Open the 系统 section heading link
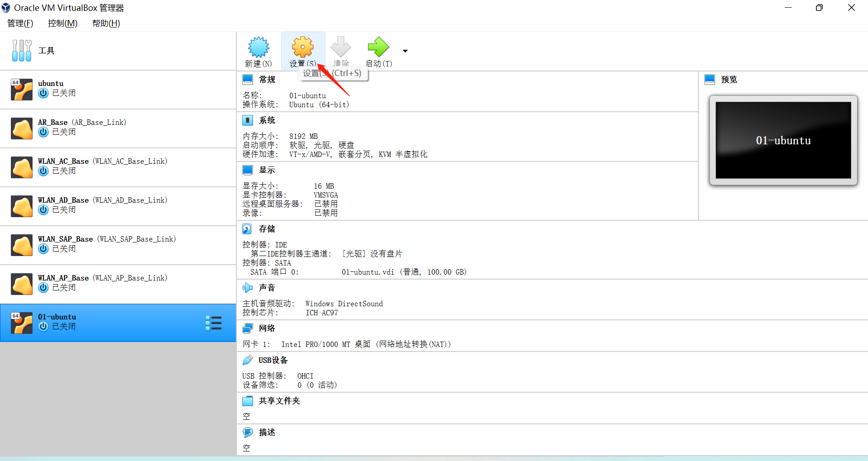Screen dimensions: 868x461 267,120
